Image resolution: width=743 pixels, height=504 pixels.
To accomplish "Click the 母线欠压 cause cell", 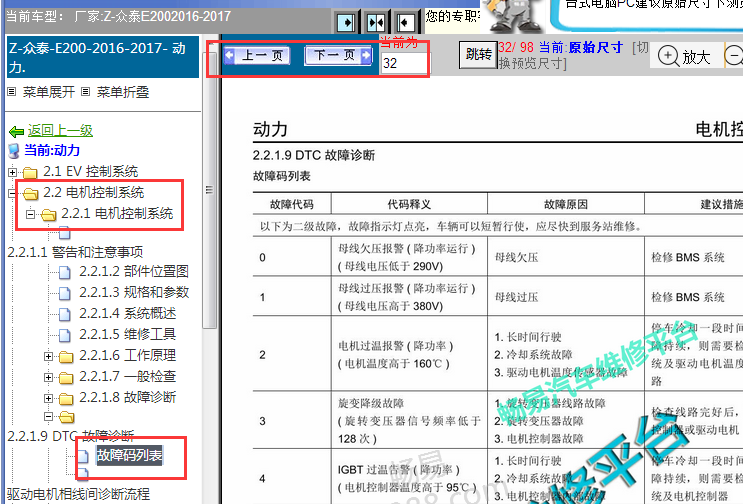I will 566,257.
